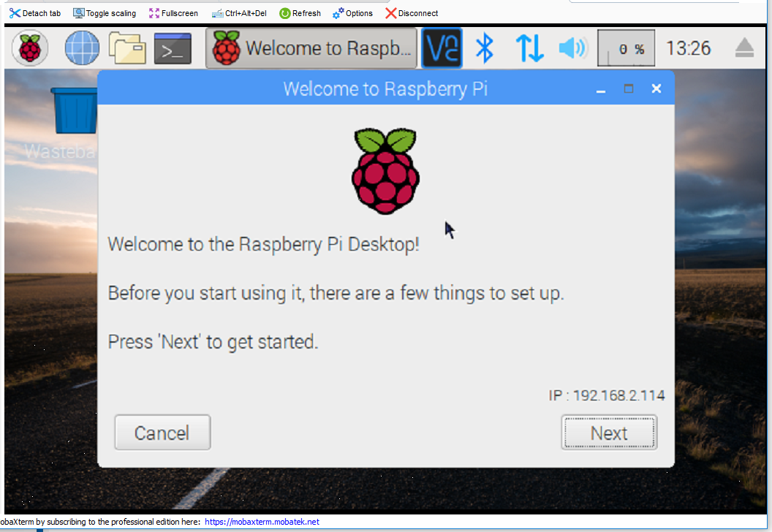Toggle scaling of the VNC session
Image resolution: width=772 pixels, height=532 pixels.
tap(105, 13)
